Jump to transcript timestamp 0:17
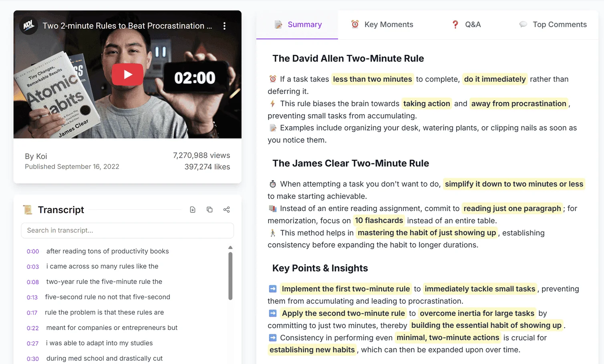The height and width of the screenshot is (364, 604). coord(32,313)
